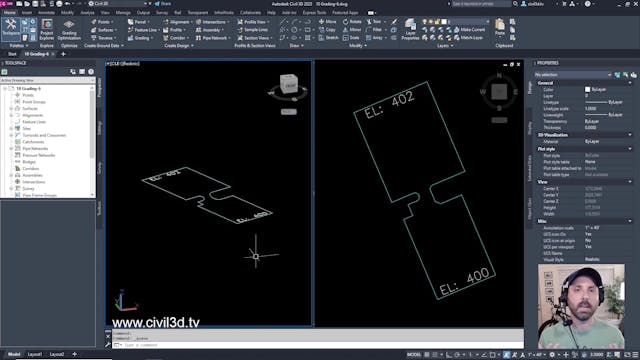Click the ViewCube in left viewport
Viewport: 640px width, 360px height.
click(288, 84)
